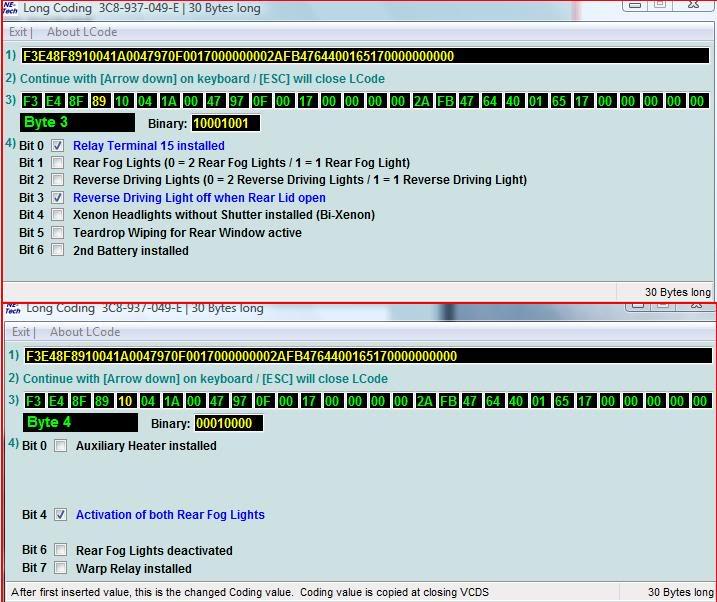
Task: Check Bit 0 Auxiliary Heater installed
Action: (x=60, y=446)
